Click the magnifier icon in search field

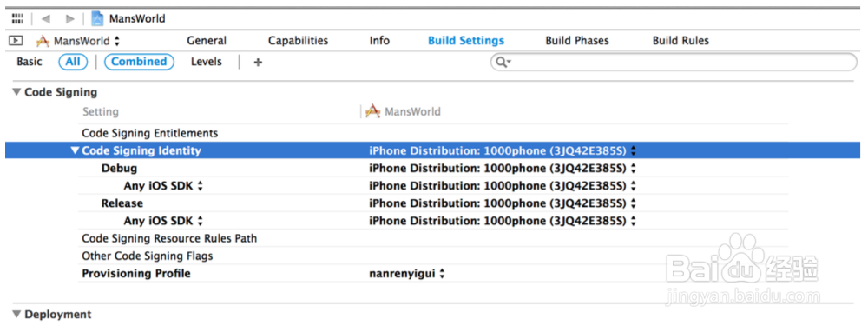502,62
